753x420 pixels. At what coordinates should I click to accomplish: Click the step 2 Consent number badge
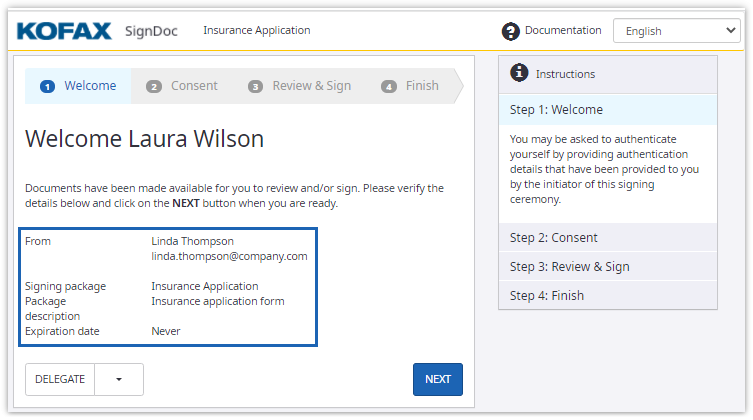coord(153,86)
